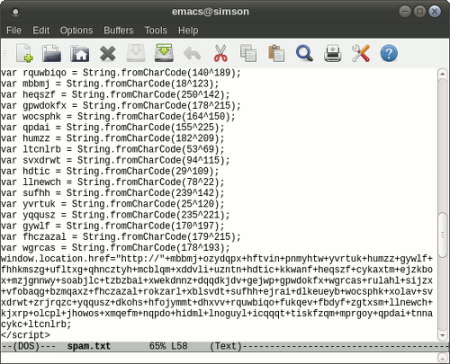This screenshot has height=364, width=450.
Task: Place cursor on the 'var qpdai' line
Action: pos(112,128)
